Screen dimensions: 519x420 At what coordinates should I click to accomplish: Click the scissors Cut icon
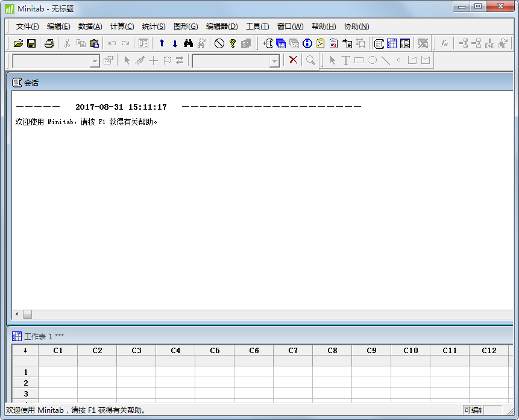point(67,43)
